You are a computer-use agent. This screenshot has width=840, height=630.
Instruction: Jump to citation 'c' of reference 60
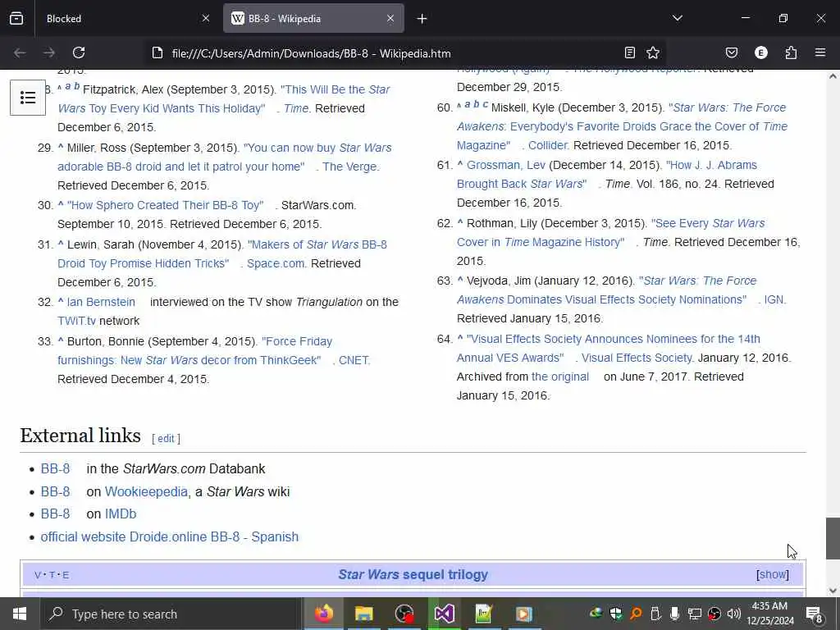pos(486,104)
